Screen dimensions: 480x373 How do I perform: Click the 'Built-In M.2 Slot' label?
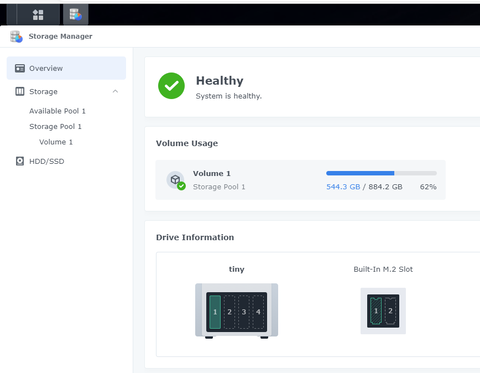coord(383,269)
